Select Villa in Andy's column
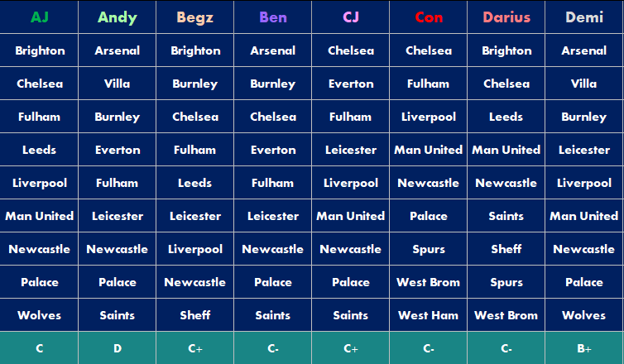 [x=117, y=84]
